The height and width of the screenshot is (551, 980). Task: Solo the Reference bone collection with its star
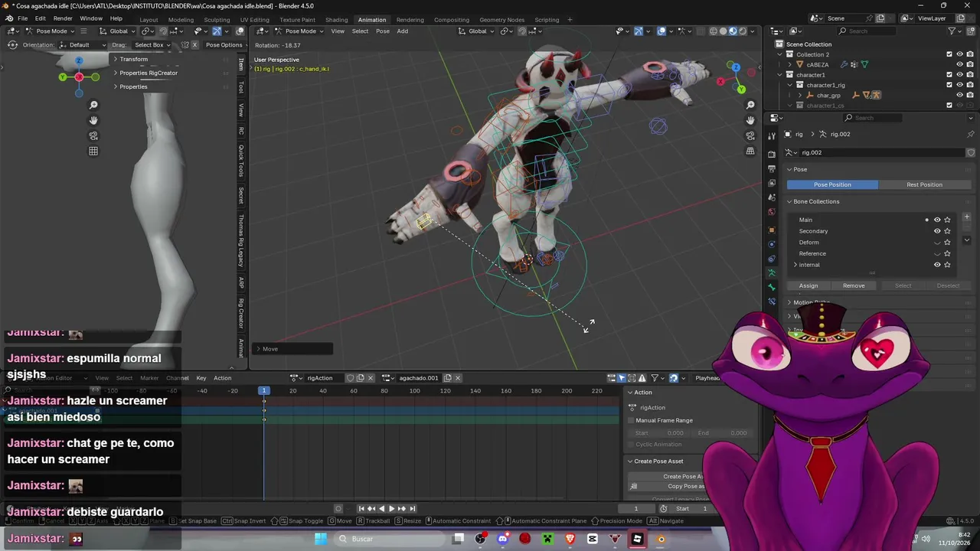pyautogui.click(x=947, y=253)
